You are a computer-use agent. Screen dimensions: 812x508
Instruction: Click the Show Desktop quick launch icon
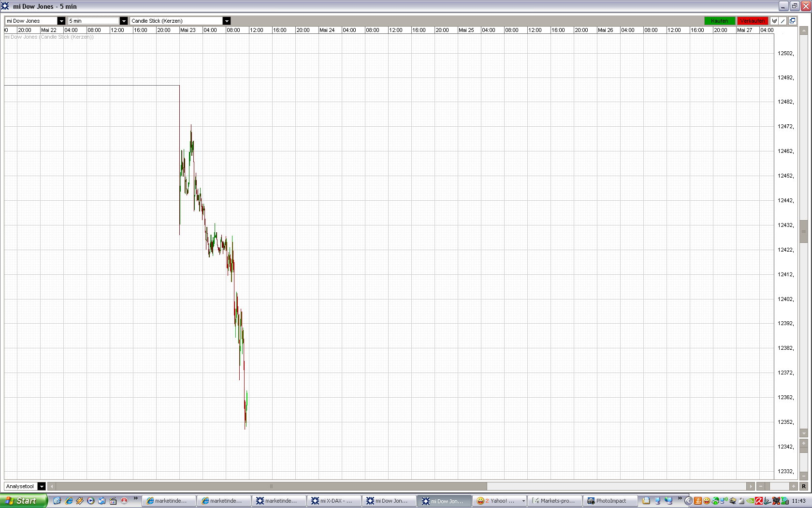click(57, 501)
